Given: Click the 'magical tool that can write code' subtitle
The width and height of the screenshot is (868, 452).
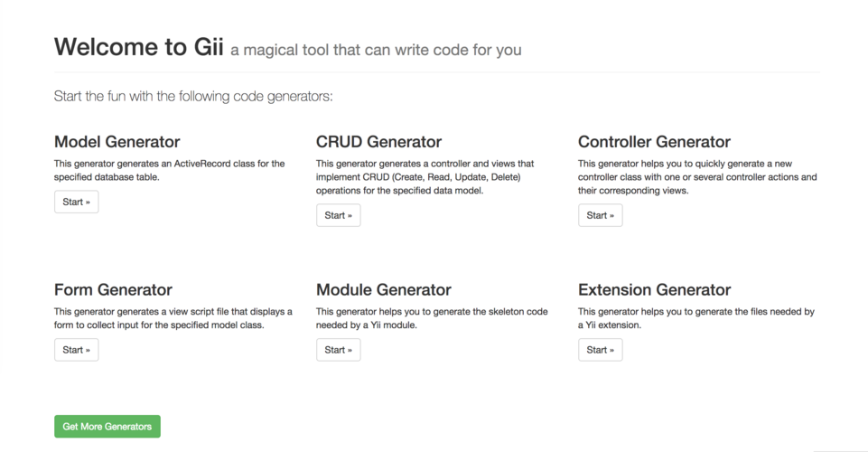Looking at the screenshot, I should click(376, 50).
